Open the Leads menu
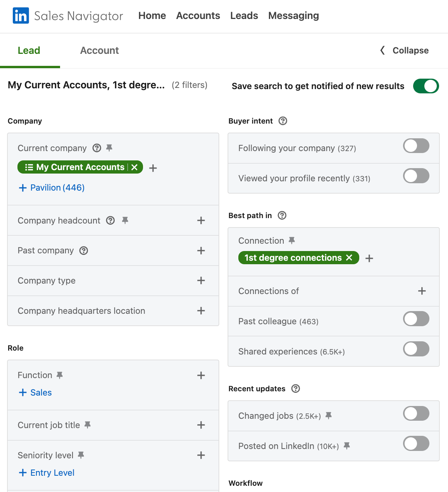The image size is (448, 492). [x=244, y=15]
